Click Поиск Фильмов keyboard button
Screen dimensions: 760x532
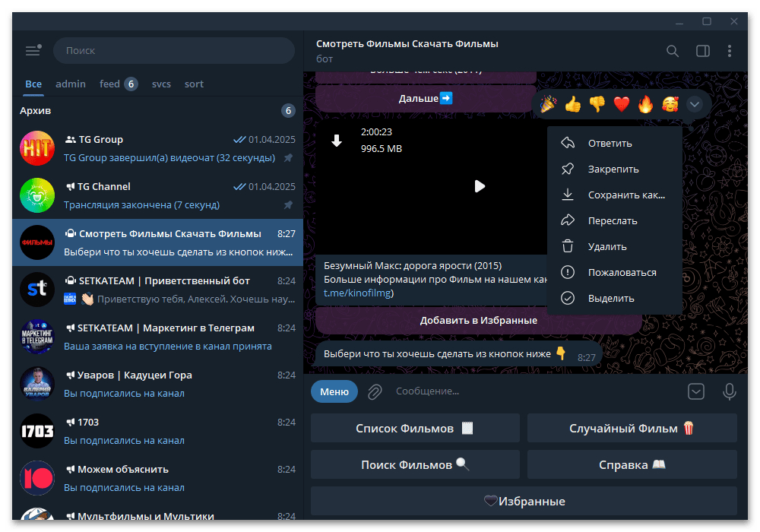pyautogui.click(x=415, y=464)
